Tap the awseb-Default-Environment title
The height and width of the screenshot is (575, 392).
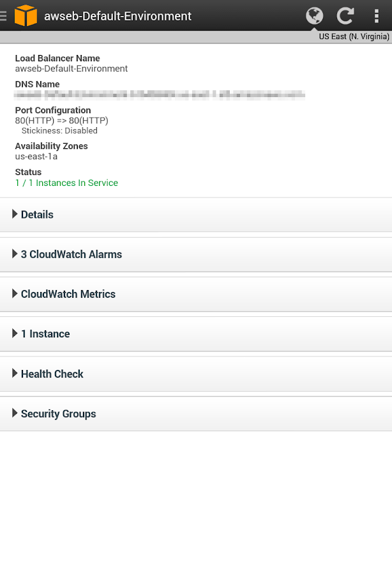coord(117,16)
